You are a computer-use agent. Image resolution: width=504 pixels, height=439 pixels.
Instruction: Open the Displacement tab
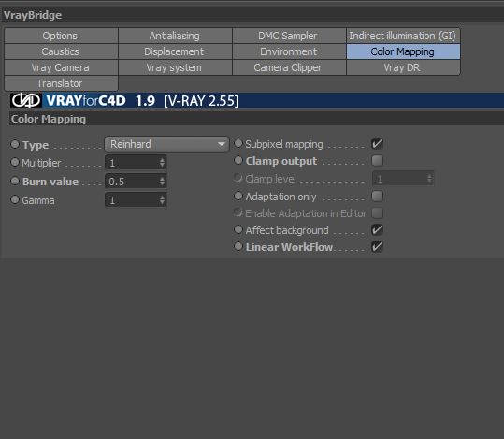click(175, 51)
